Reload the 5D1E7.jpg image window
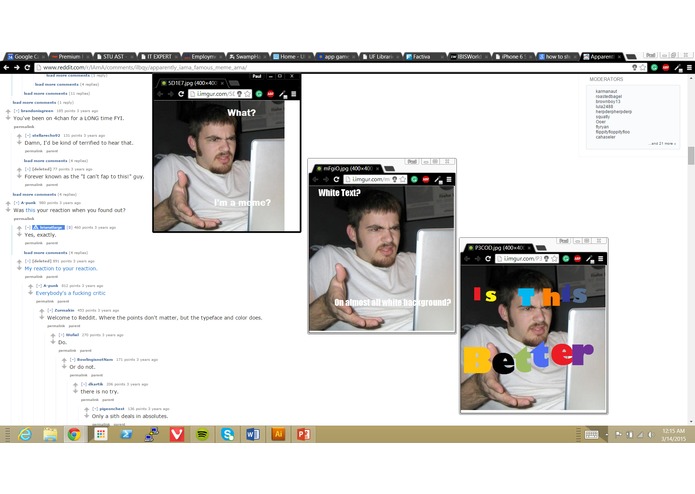The width and height of the screenshot is (695, 494). [181, 94]
